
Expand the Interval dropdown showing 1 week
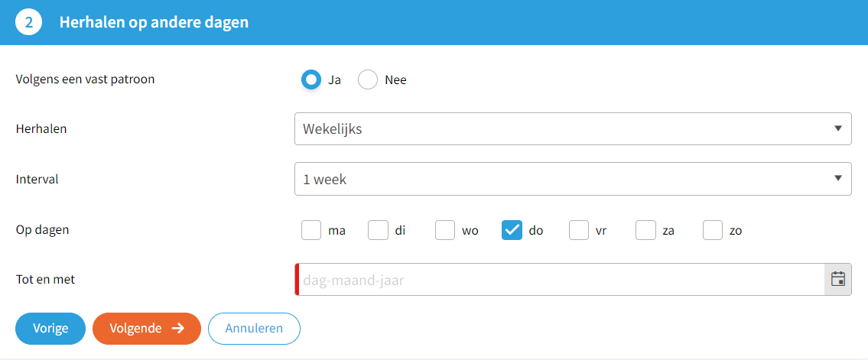pos(566,180)
